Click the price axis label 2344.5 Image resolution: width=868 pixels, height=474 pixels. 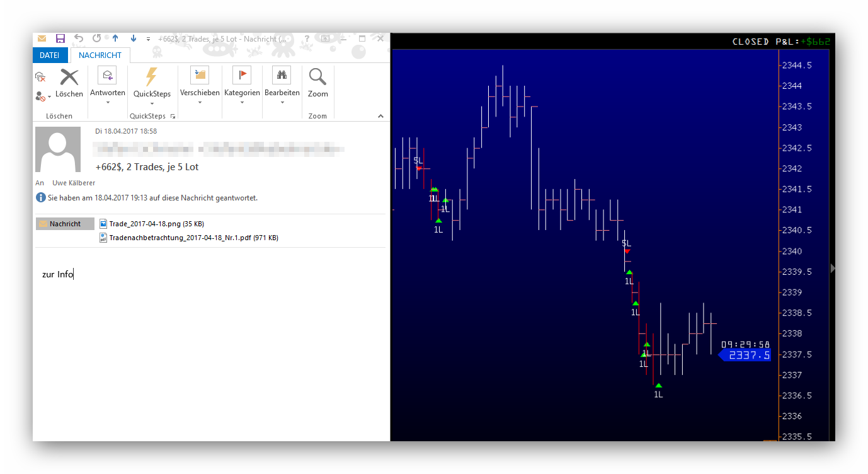[x=797, y=65]
